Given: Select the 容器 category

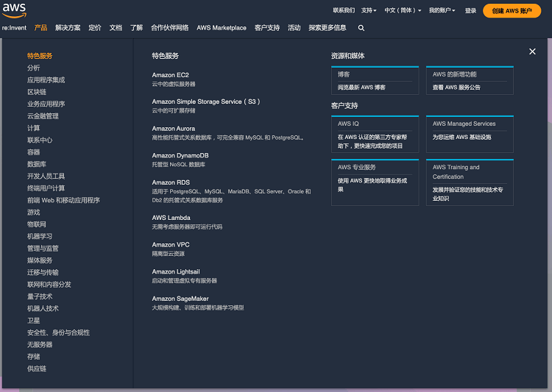Looking at the screenshot, I should 33,152.
